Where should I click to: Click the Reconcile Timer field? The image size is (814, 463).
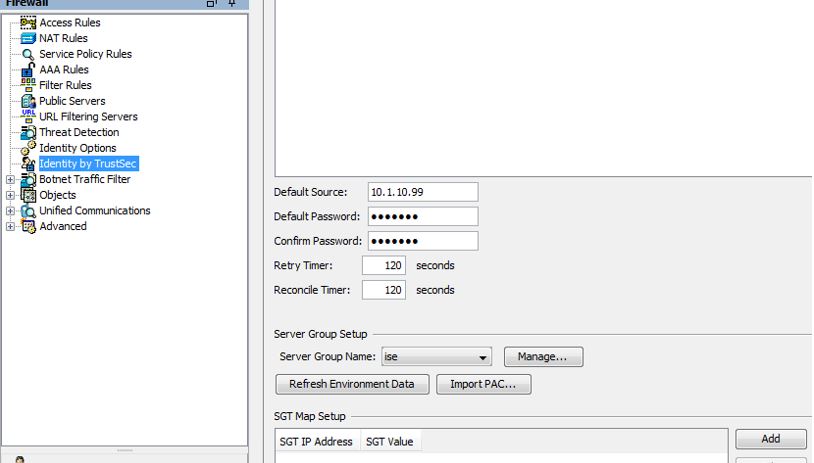click(384, 290)
